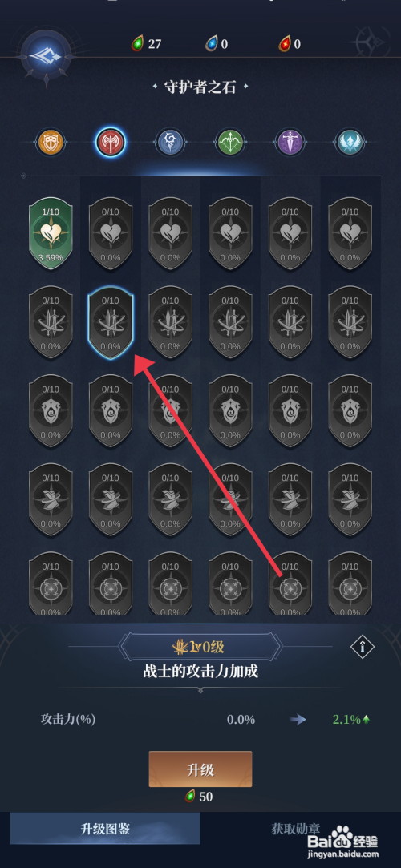Select the purple dagger class icon

(x=290, y=142)
